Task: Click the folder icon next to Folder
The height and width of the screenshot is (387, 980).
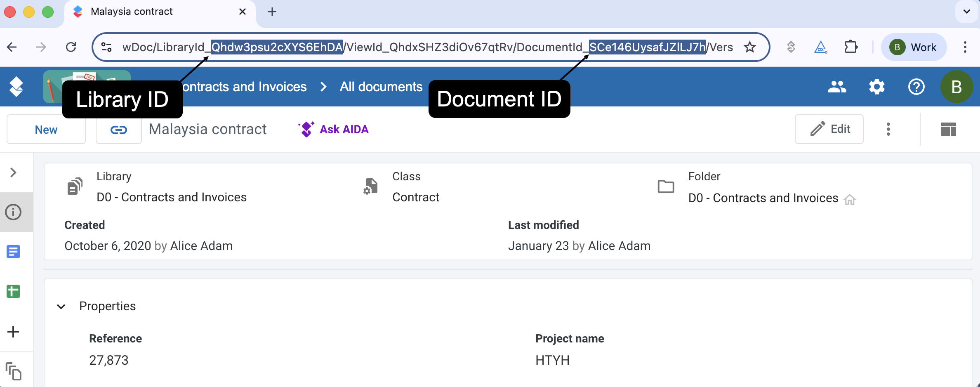Action: pyautogui.click(x=666, y=186)
